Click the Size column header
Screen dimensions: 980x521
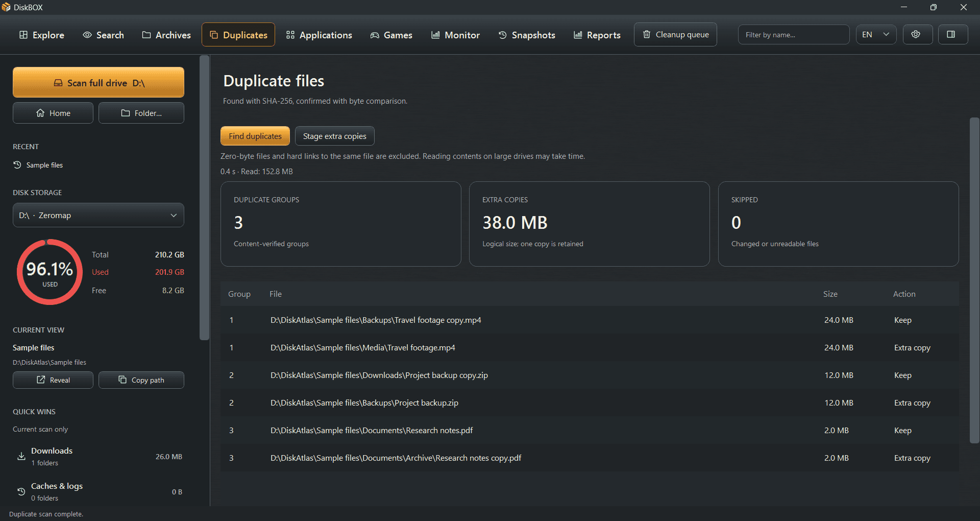tap(830, 294)
